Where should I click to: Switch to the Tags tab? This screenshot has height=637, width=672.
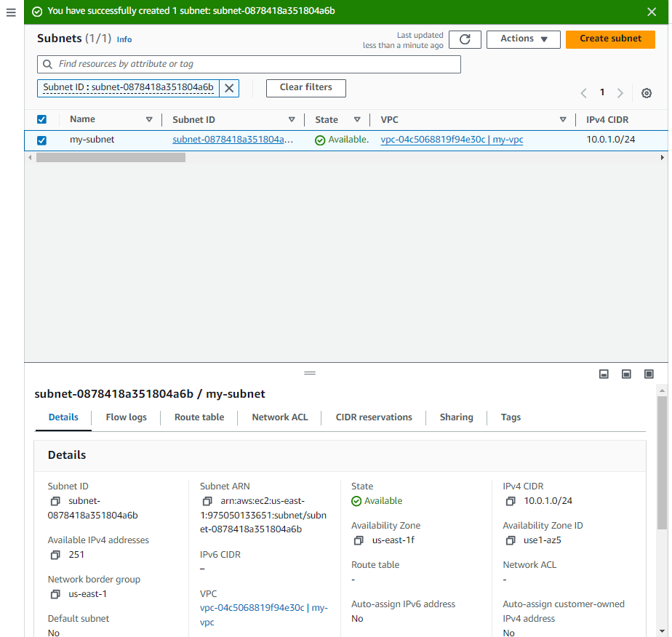coord(511,417)
